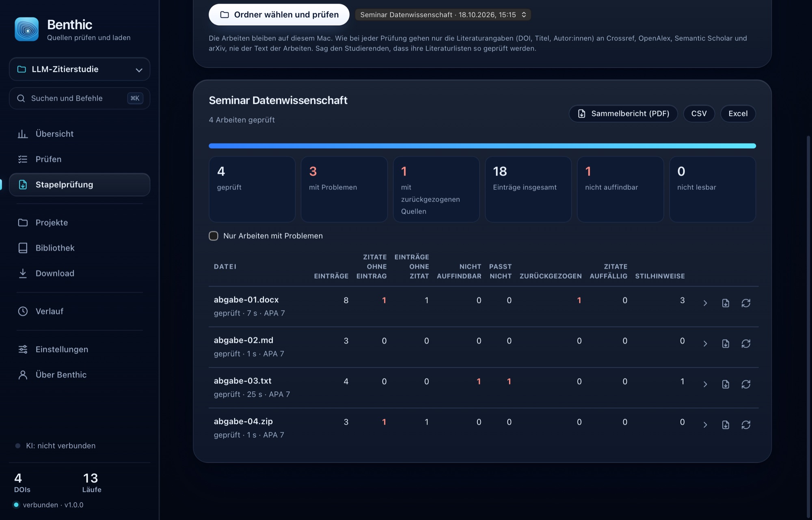Click Ordner wählen und prüfen button
812x520 pixels.
(279, 15)
